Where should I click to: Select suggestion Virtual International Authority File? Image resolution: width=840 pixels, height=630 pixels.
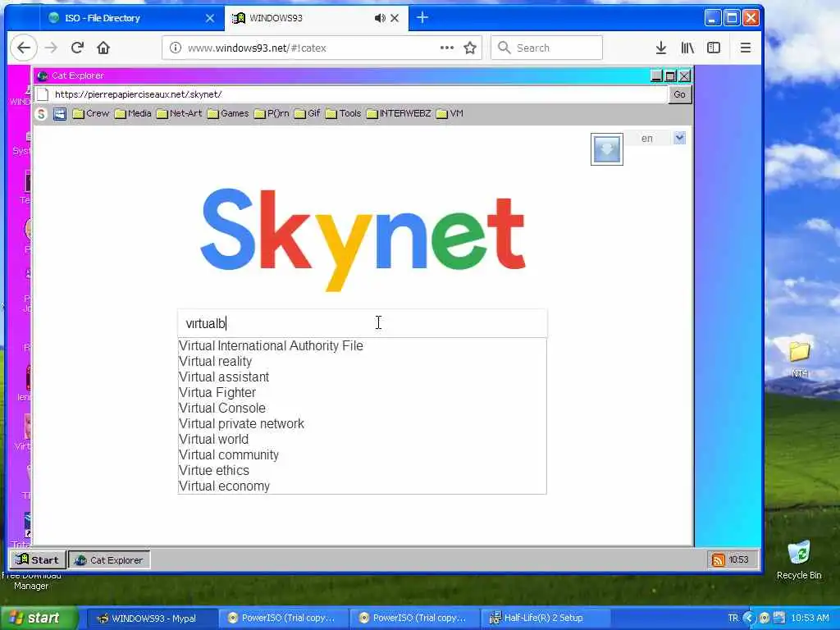coord(362,345)
